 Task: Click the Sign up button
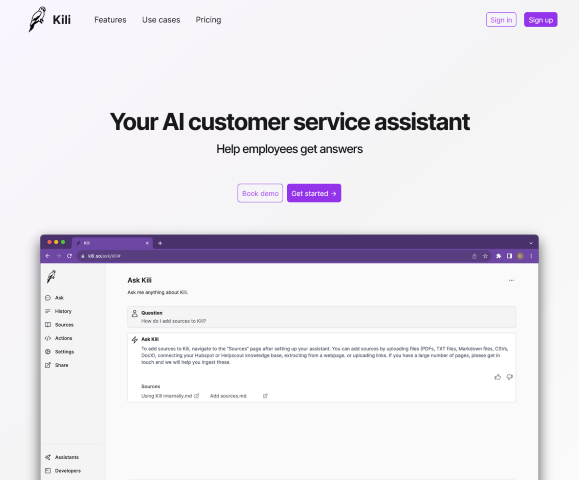[x=541, y=20]
